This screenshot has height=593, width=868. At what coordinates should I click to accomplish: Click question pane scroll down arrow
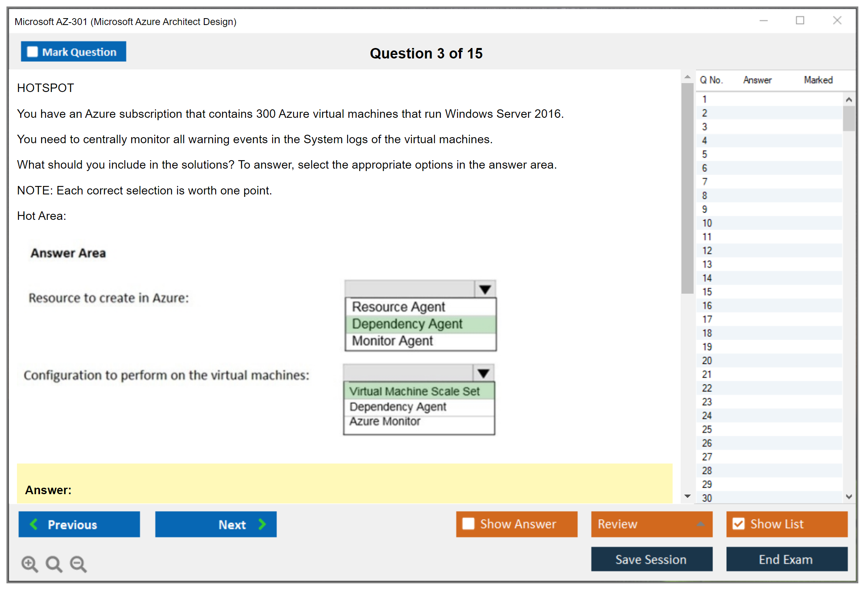click(x=687, y=496)
